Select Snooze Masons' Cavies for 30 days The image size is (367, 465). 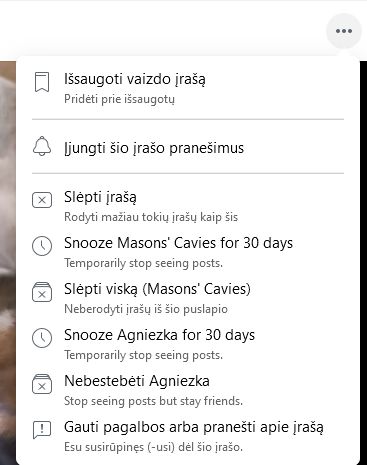pos(188,252)
